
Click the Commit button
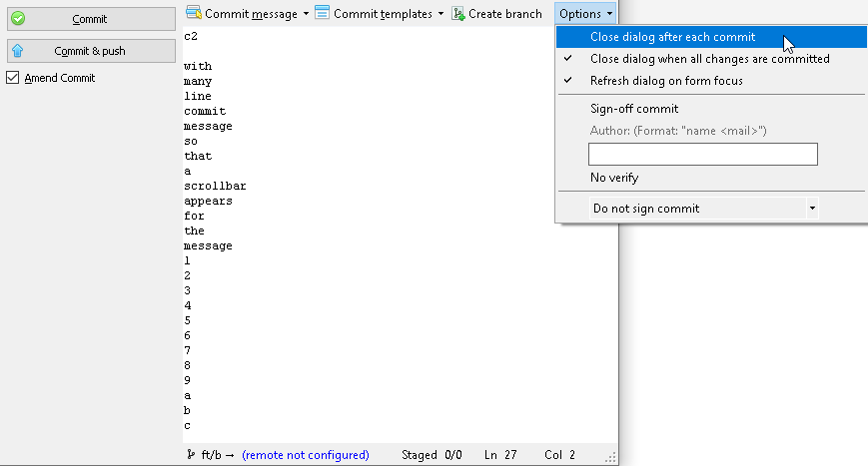click(91, 19)
